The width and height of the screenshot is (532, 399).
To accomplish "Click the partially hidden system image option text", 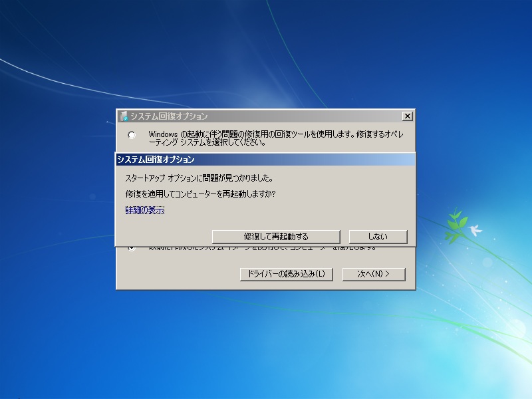I will [266, 247].
